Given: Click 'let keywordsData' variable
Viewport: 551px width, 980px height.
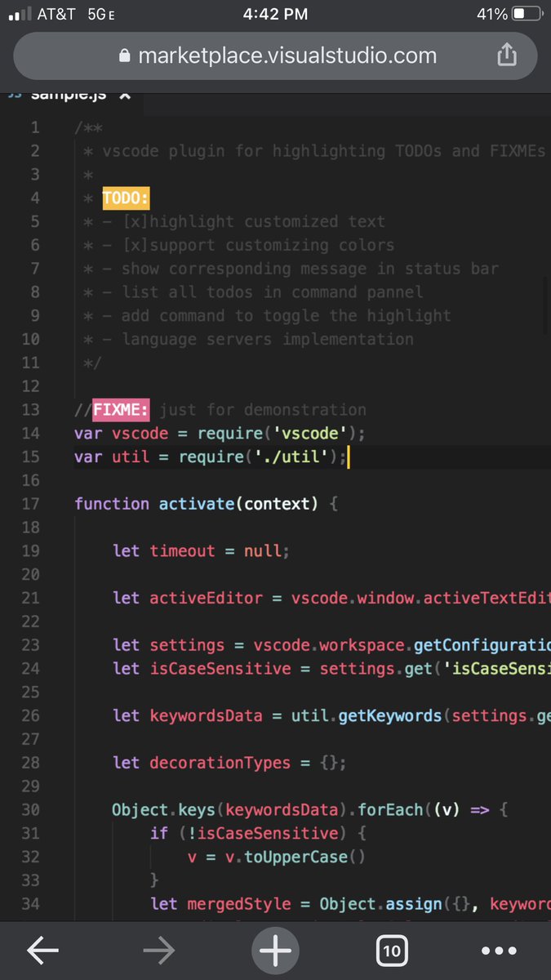Looking at the screenshot, I should coord(188,716).
